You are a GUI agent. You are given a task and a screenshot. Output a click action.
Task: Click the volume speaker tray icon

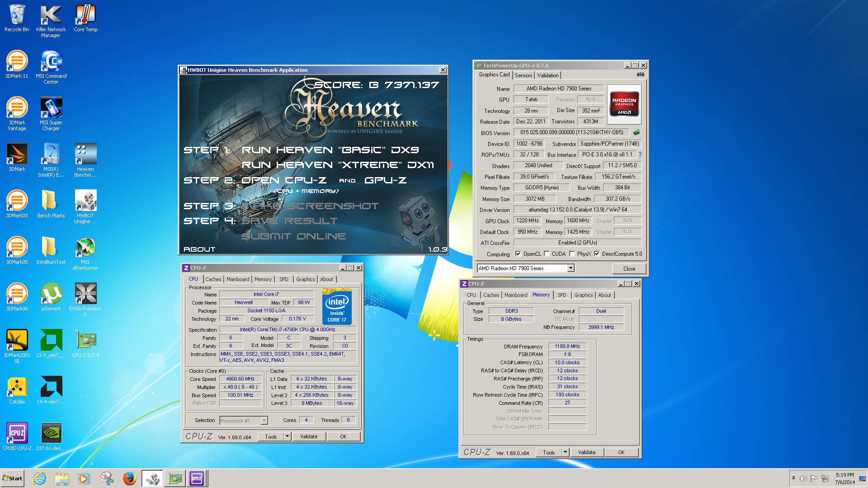[x=803, y=479]
